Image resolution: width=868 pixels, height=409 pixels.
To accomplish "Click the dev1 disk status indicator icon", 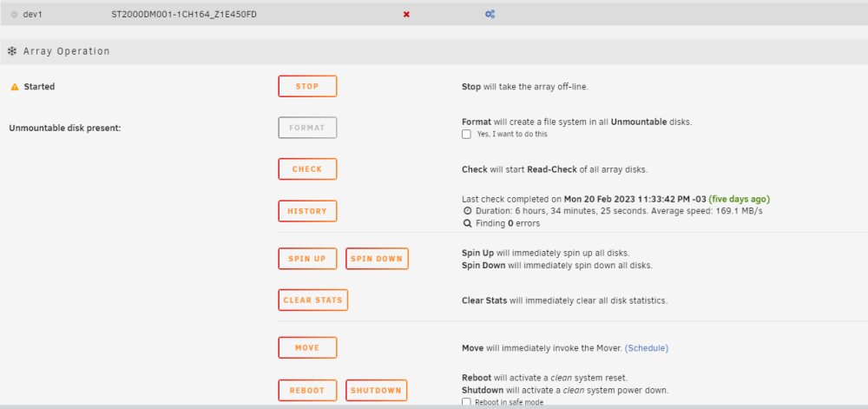I will coord(15,15).
